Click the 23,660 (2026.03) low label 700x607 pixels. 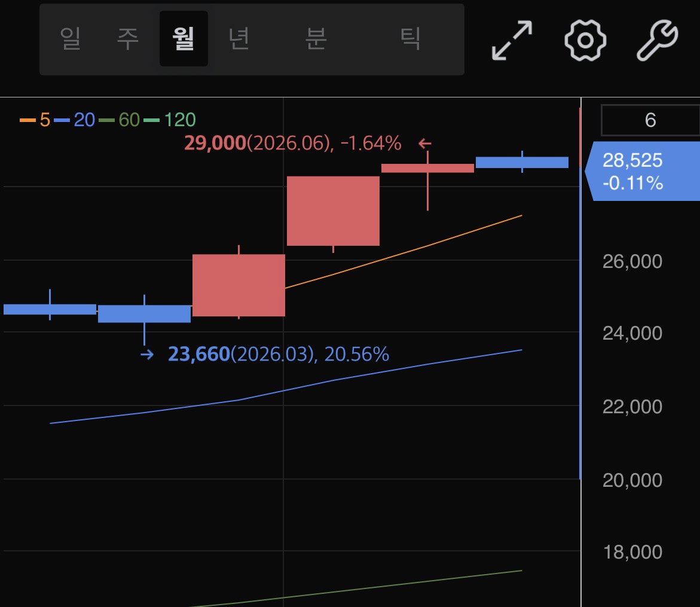[x=279, y=354]
